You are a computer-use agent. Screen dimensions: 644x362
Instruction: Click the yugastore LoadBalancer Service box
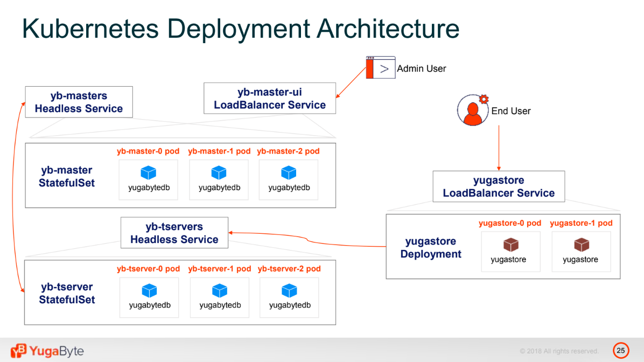499,186
